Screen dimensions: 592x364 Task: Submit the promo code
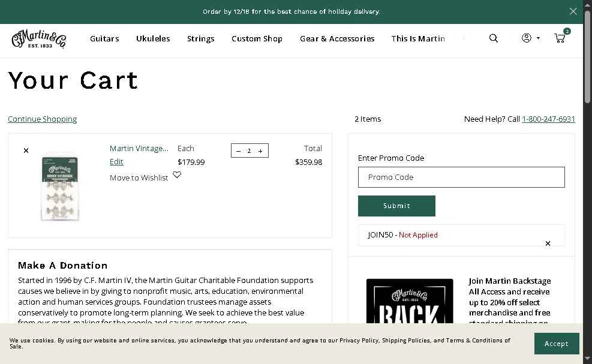(x=396, y=206)
